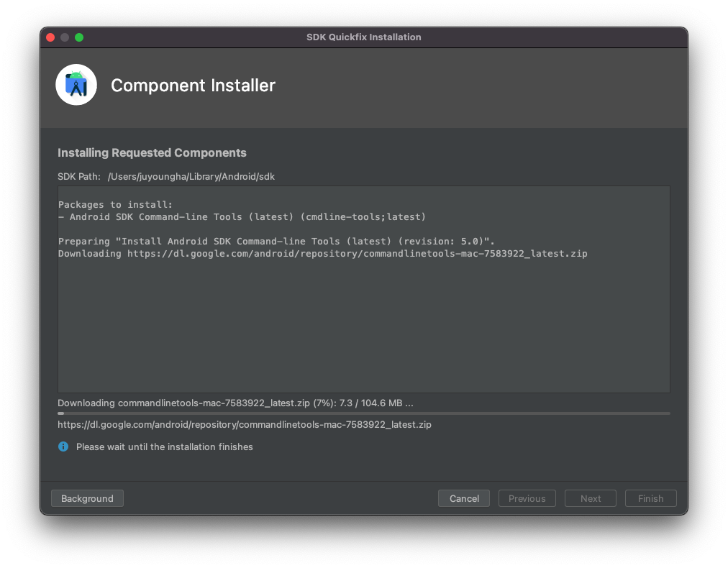The image size is (728, 568).
Task: Click the 'Preparing Install Android SDK' log line
Action: [x=276, y=241]
